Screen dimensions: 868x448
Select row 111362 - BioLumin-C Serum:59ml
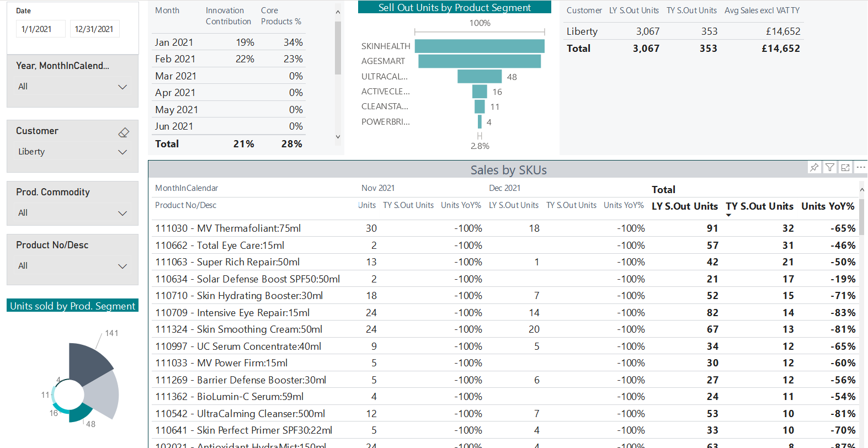tap(504, 397)
